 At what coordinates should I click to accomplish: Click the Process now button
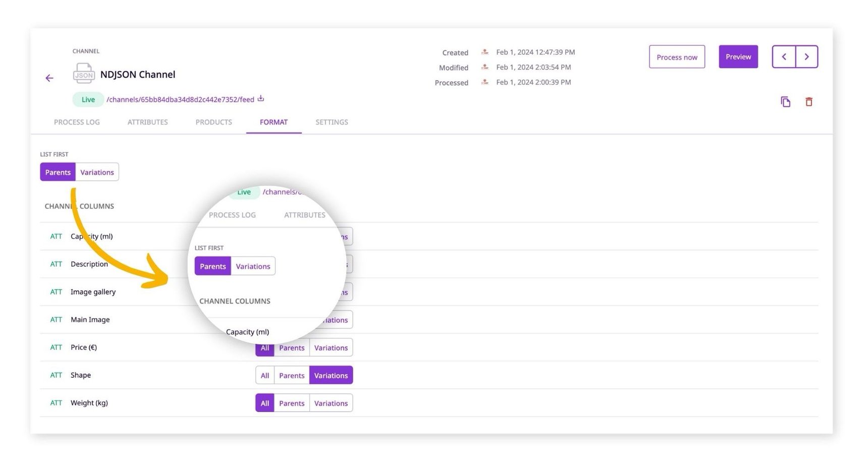pos(677,56)
